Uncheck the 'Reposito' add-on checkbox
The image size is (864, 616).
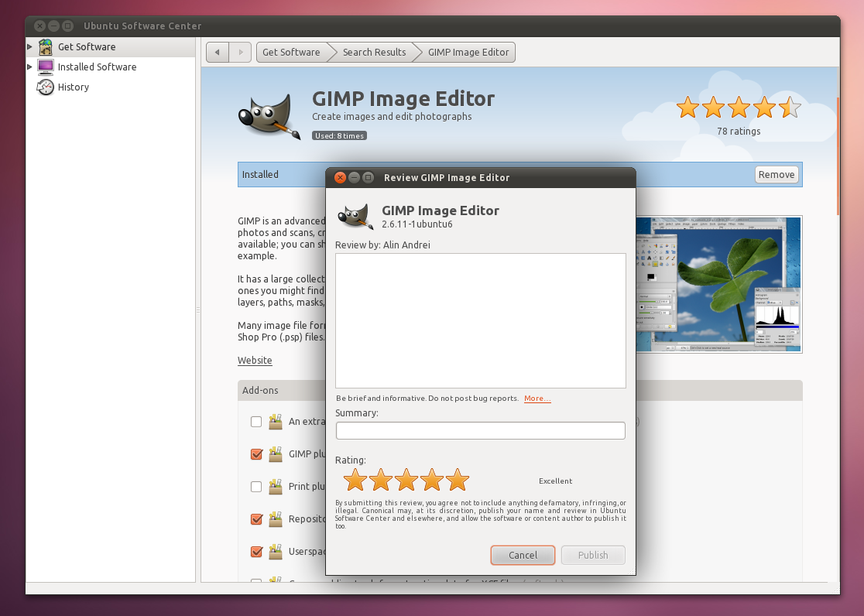point(256,519)
